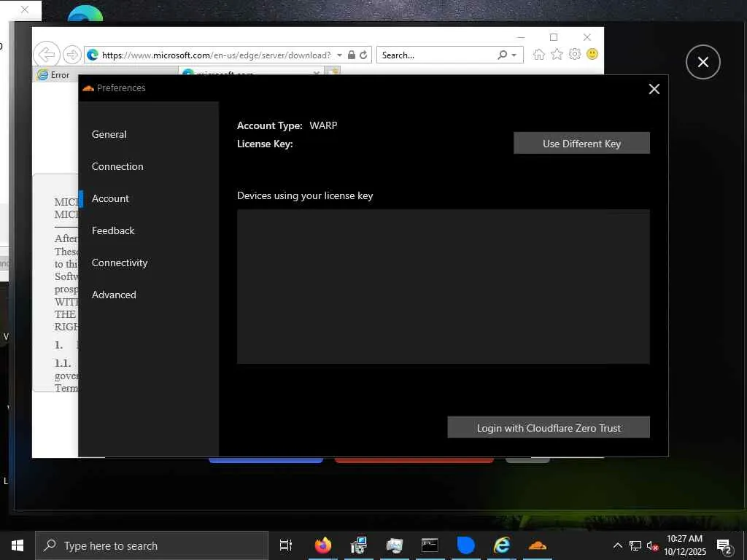Click the muted volume tray icon
Viewport: 747px width, 560px height.
coord(651,545)
